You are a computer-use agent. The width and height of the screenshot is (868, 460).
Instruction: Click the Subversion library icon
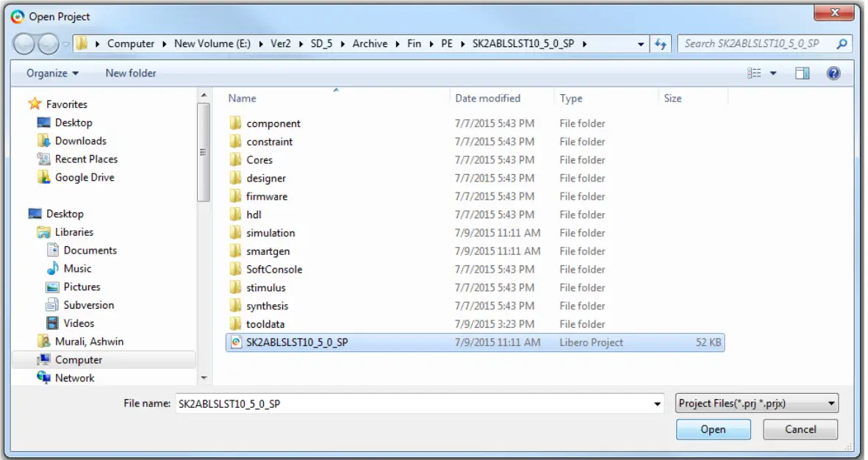[x=53, y=305]
